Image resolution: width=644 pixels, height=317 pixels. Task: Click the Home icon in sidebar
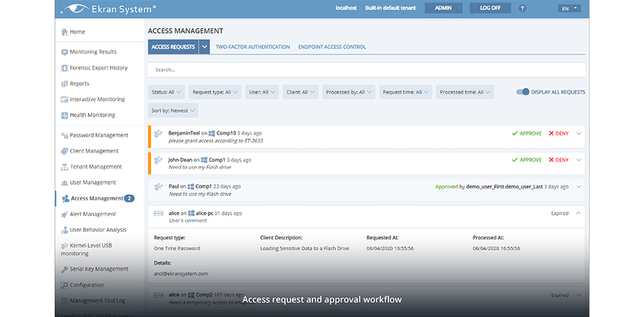64,32
